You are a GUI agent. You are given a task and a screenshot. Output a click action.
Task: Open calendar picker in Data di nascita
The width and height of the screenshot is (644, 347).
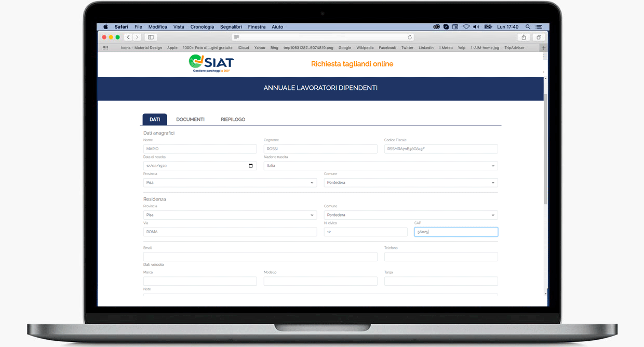[x=251, y=166]
